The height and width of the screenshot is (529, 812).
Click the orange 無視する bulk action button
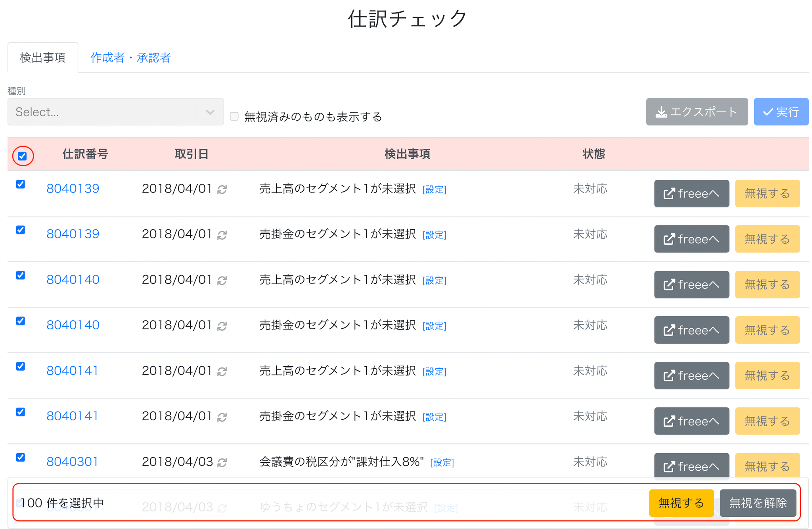681,503
